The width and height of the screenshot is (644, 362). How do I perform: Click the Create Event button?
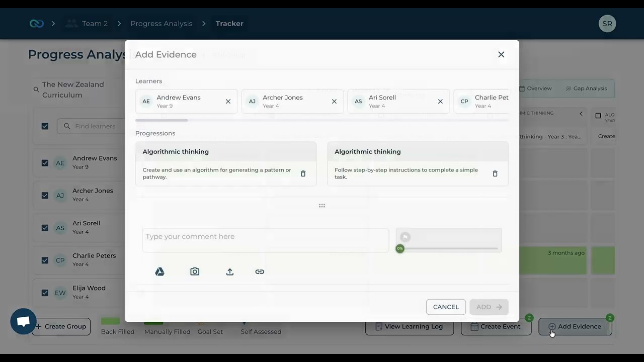coord(496,326)
